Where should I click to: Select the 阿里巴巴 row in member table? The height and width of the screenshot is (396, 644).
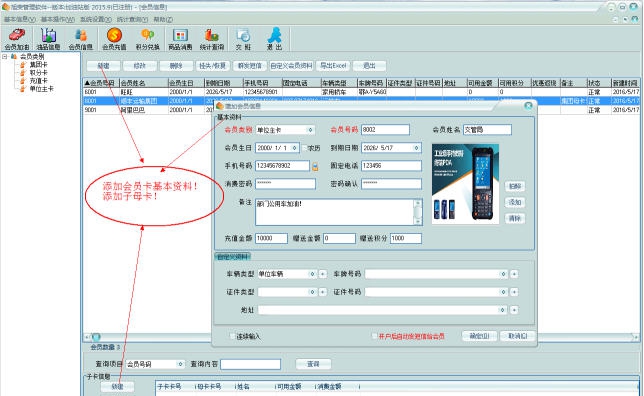point(361,110)
